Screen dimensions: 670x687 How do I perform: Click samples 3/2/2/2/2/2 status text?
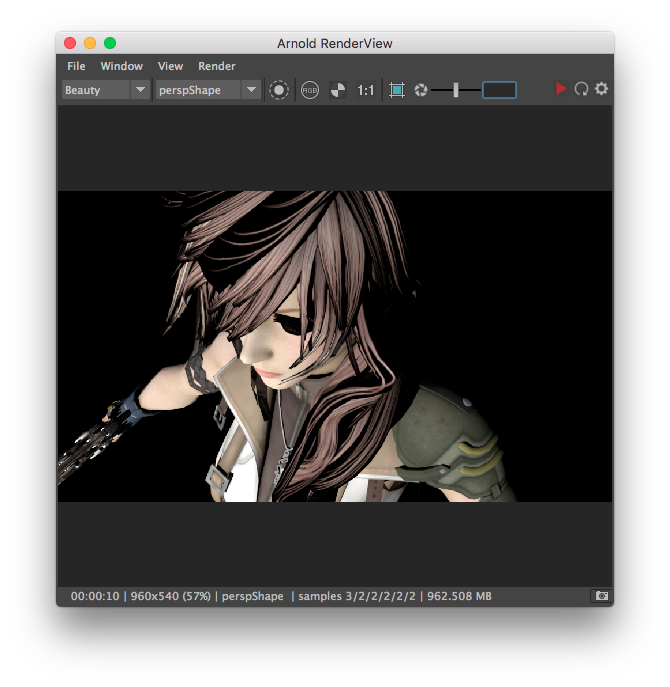357,596
